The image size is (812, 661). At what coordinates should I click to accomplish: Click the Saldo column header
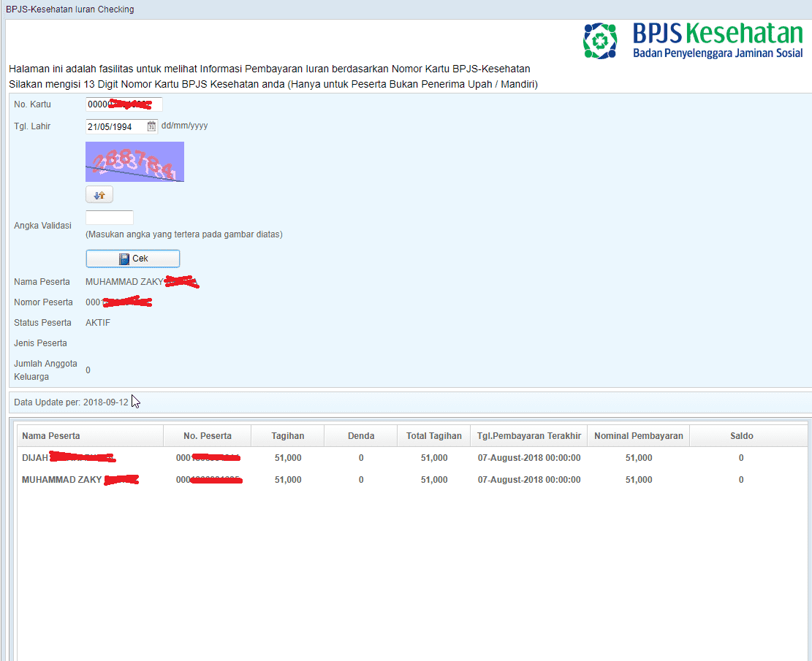point(742,436)
